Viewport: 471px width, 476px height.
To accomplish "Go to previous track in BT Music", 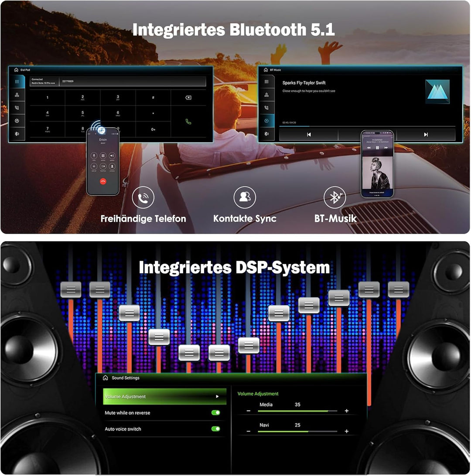I will point(308,135).
